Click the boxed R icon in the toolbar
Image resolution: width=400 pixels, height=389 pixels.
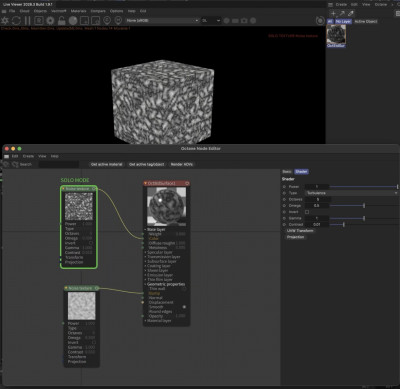[x=39, y=21]
